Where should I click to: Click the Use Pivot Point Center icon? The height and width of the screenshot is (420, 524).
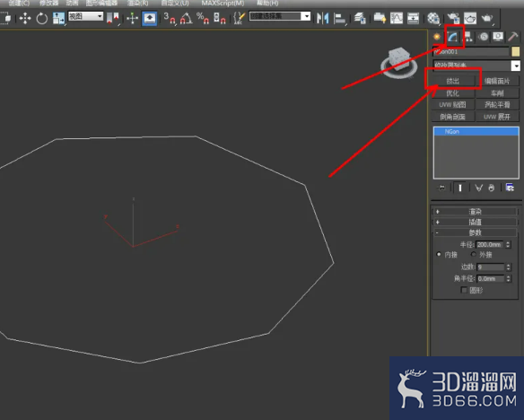pyautogui.click(x=113, y=18)
